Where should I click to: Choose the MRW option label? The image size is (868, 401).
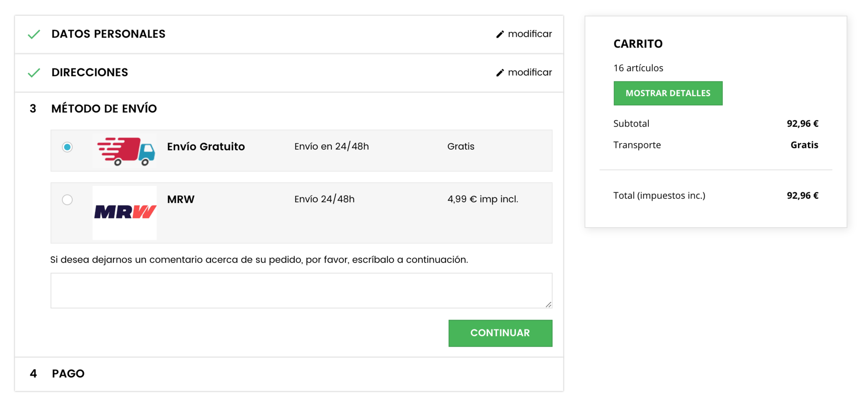coord(181,200)
